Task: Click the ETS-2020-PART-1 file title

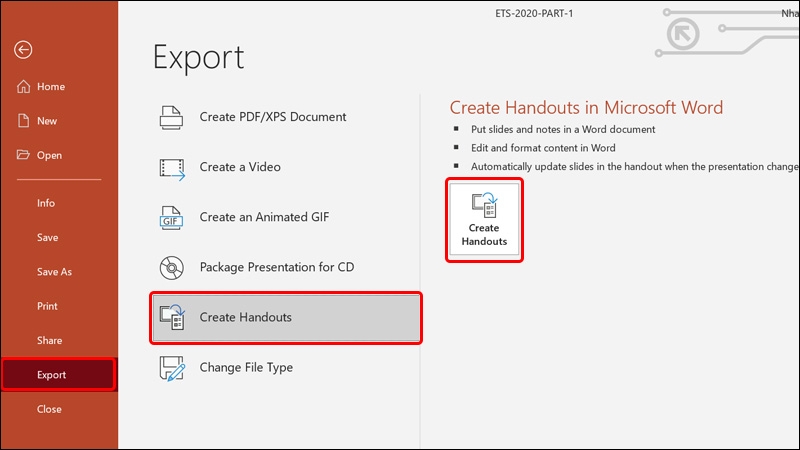Action: [x=534, y=13]
